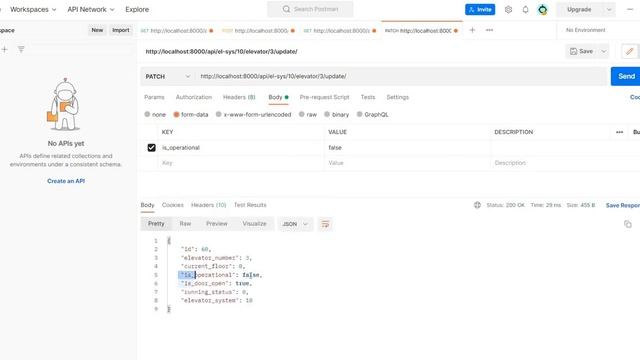Toggle the response word wrap icon
This screenshot has height=360, width=640.
tap(325, 224)
